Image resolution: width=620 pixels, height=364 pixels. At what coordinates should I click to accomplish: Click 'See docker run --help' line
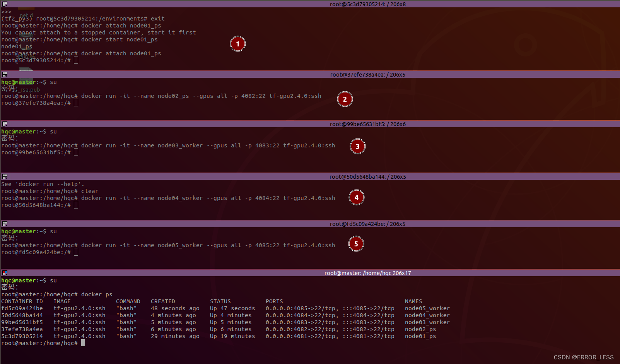43,184
